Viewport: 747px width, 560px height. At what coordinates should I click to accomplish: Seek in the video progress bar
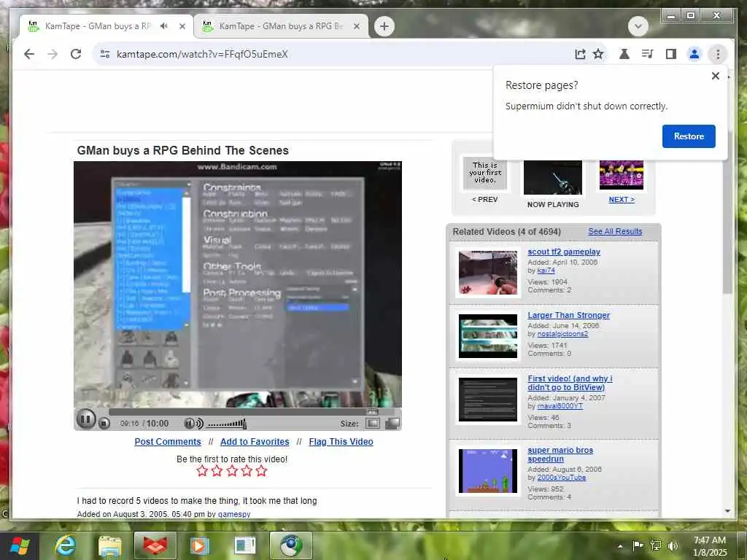252,412
